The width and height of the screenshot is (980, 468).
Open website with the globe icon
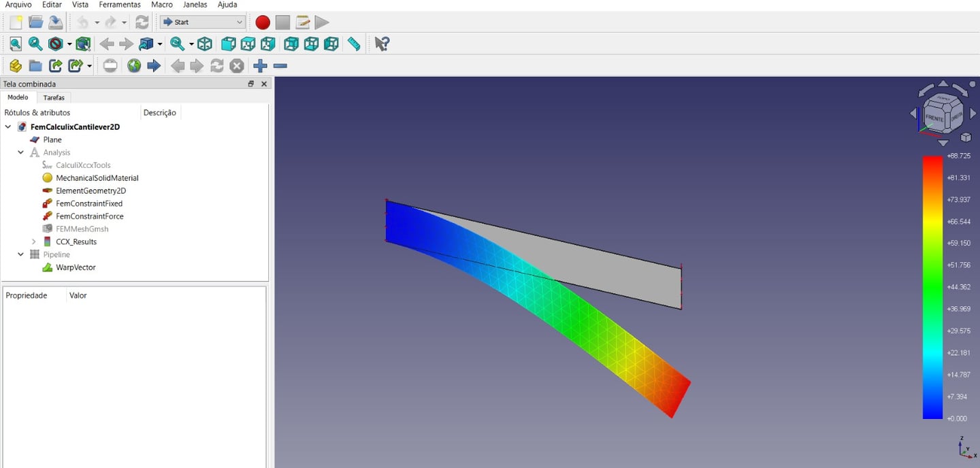coord(134,66)
